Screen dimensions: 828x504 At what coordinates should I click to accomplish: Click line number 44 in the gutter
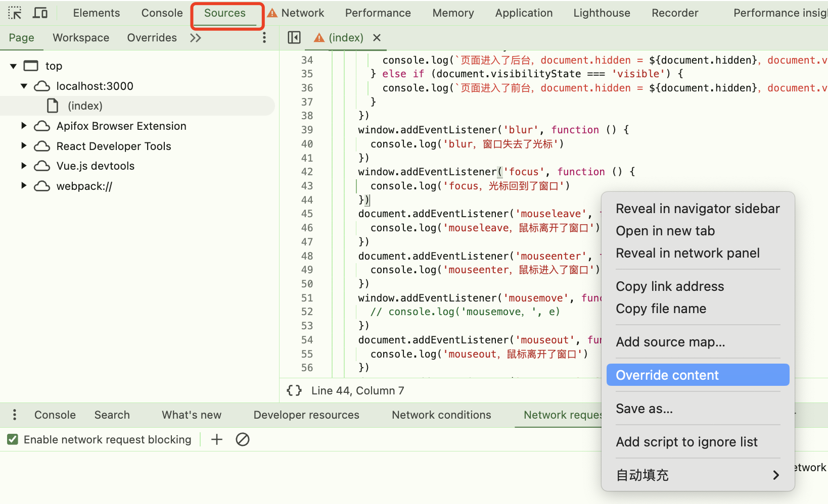pos(307,200)
